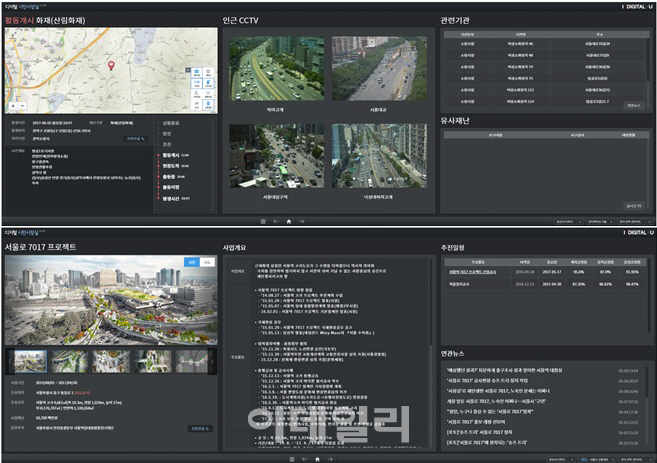Click the home icon in upper dashboard footer
Image resolution: width=657 pixels, height=463 pixels.
(289, 221)
